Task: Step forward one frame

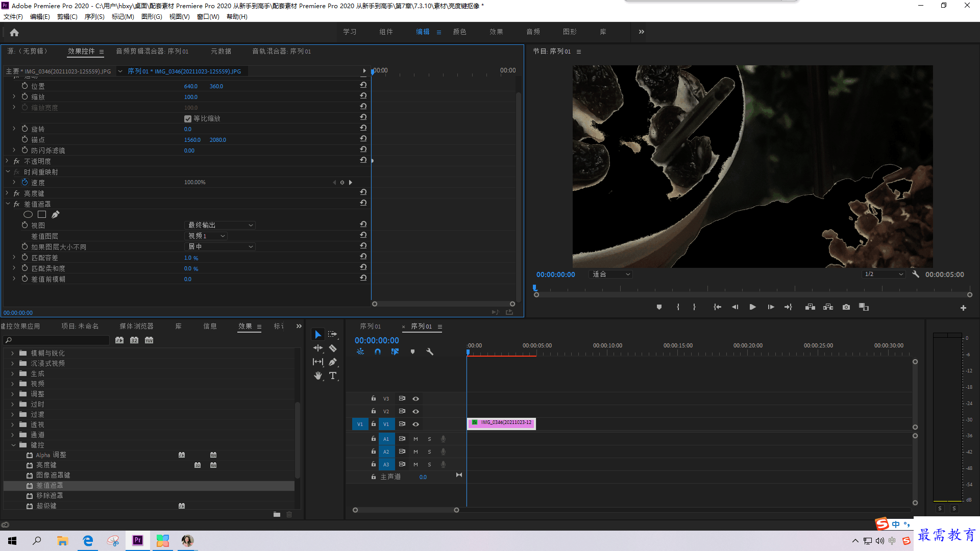Action: pos(771,307)
